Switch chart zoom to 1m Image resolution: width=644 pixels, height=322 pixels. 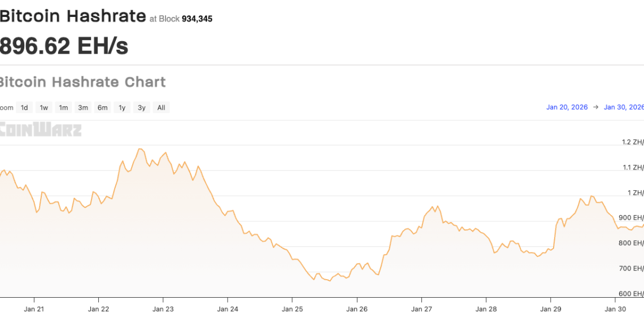tap(63, 108)
